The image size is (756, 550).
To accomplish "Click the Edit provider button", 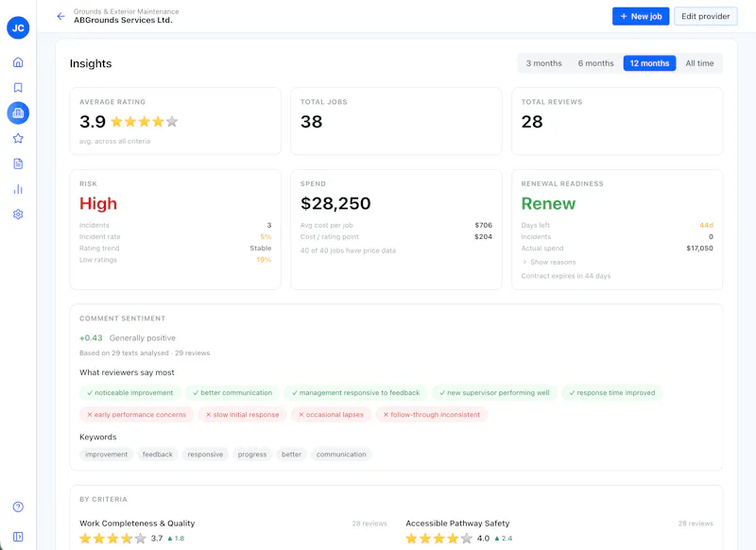I will [705, 16].
